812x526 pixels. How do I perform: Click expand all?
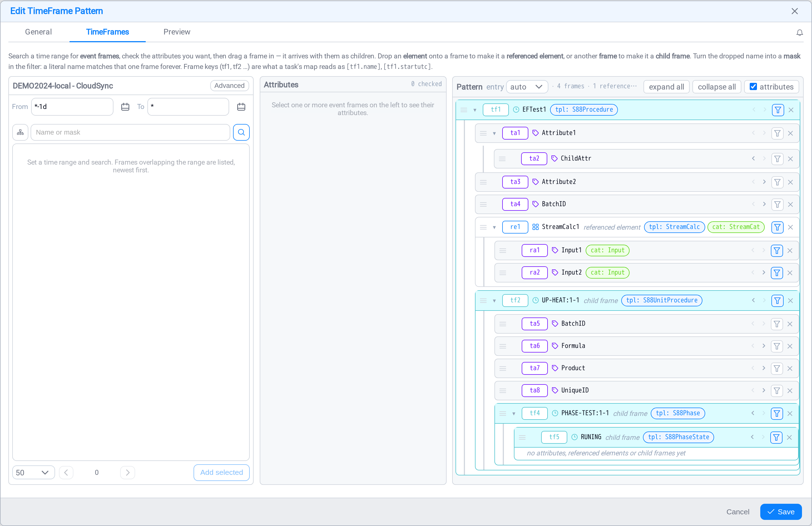(666, 87)
